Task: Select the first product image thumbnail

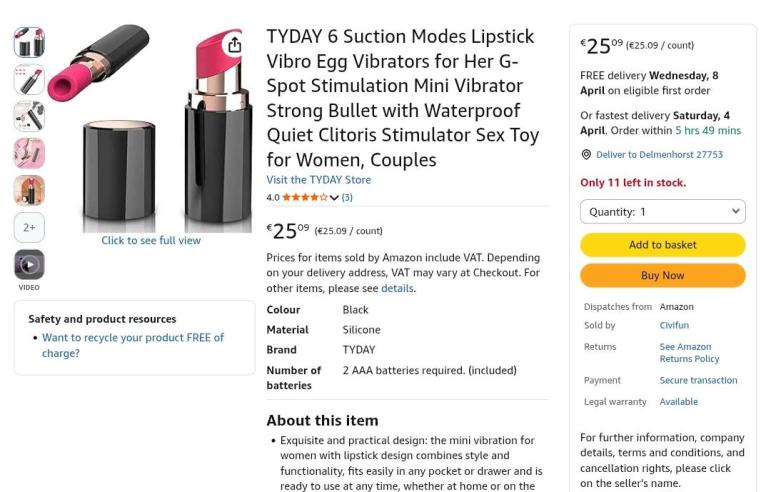Action: click(x=29, y=42)
